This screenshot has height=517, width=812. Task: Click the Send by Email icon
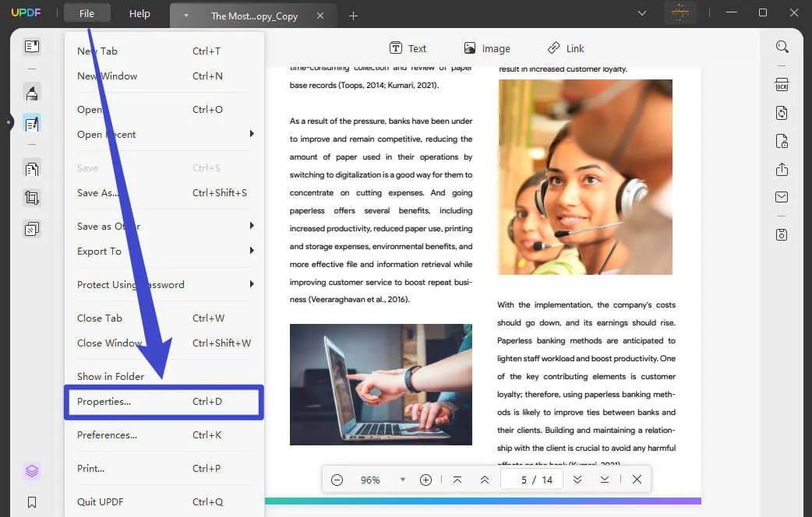pos(782,197)
